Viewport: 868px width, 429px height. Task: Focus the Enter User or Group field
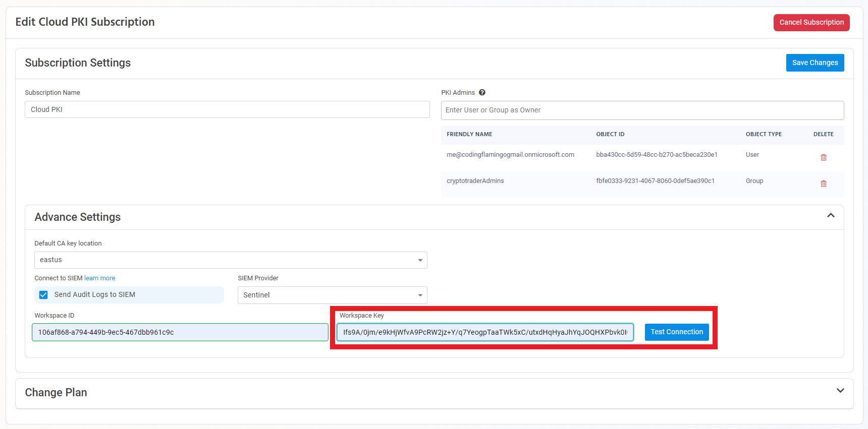click(642, 110)
